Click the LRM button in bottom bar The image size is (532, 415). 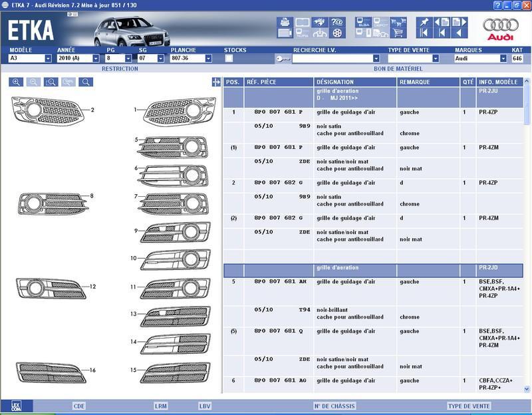coord(161,406)
